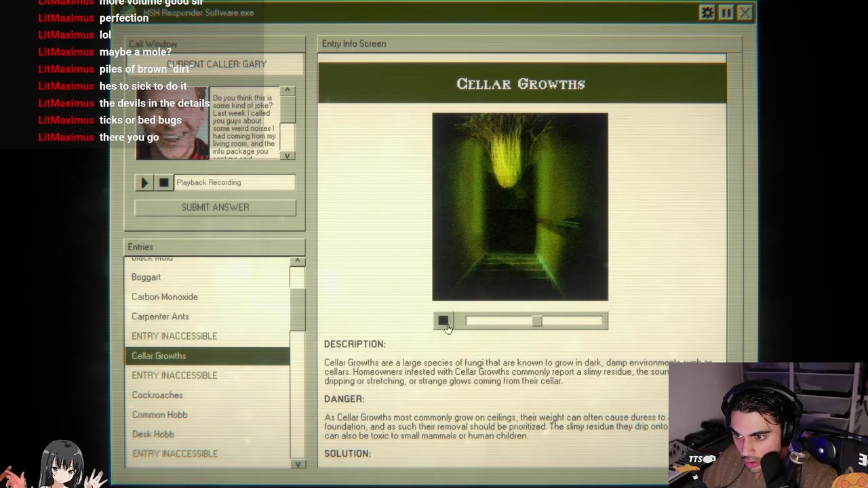Submit the answer for caller Gary
Screen dimensions: 868x488
click(x=215, y=207)
